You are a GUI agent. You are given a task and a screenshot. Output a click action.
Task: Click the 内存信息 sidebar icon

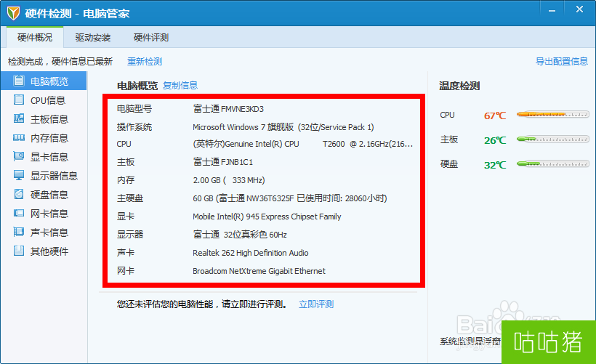[x=19, y=137]
